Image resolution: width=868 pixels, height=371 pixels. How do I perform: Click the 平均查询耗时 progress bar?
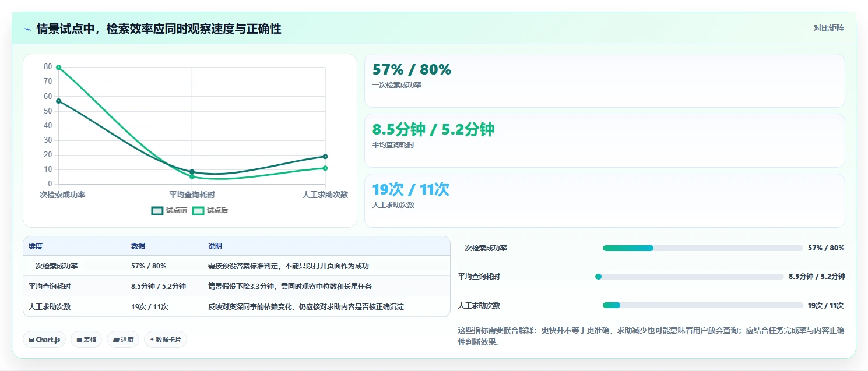(x=689, y=277)
